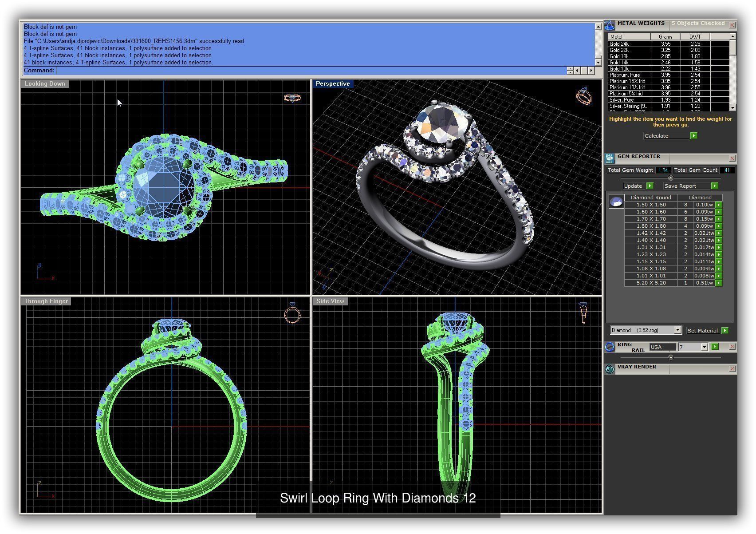Open the Gem Reporter panel icon
The image size is (756, 534).
point(610,158)
